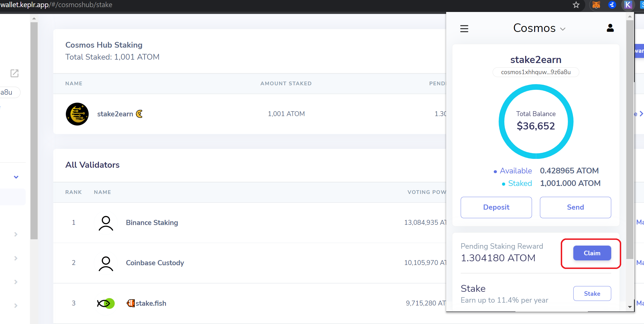Click the Pac-Man emoji beside stake2earn
Viewport: 644px width, 324px height.
pyautogui.click(x=139, y=114)
